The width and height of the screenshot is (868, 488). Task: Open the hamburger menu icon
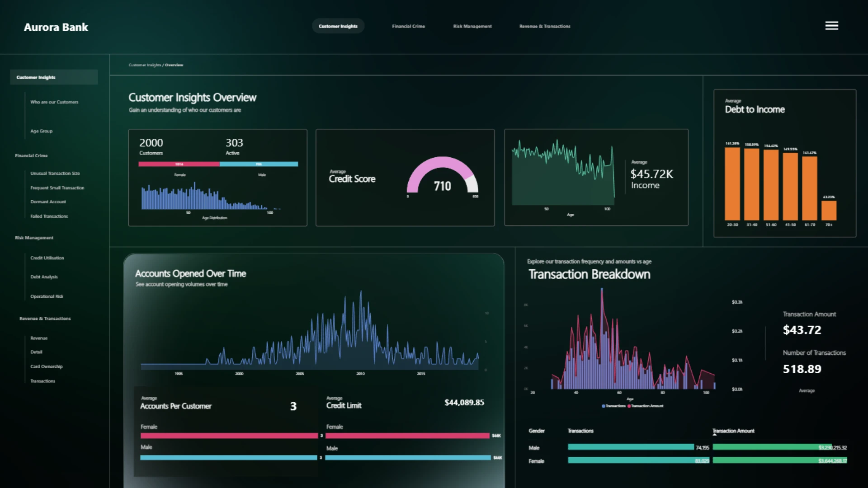pos(831,26)
